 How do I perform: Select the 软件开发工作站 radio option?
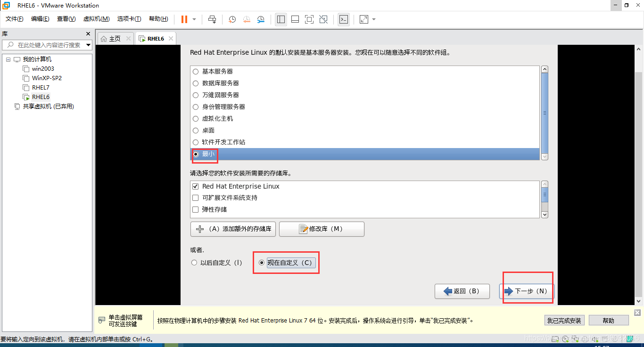tap(196, 142)
